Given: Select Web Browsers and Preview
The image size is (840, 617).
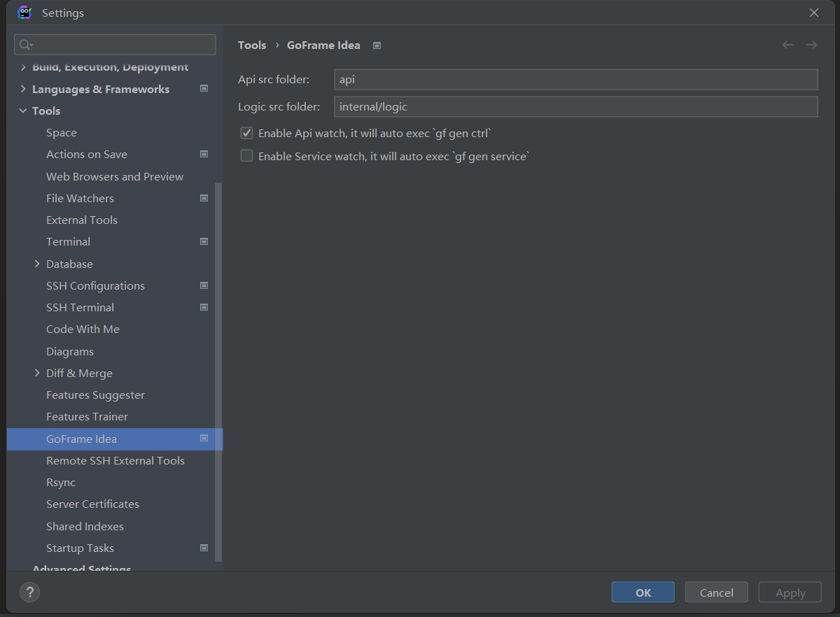Looking at the screenshot, I should tap(115, 176).
